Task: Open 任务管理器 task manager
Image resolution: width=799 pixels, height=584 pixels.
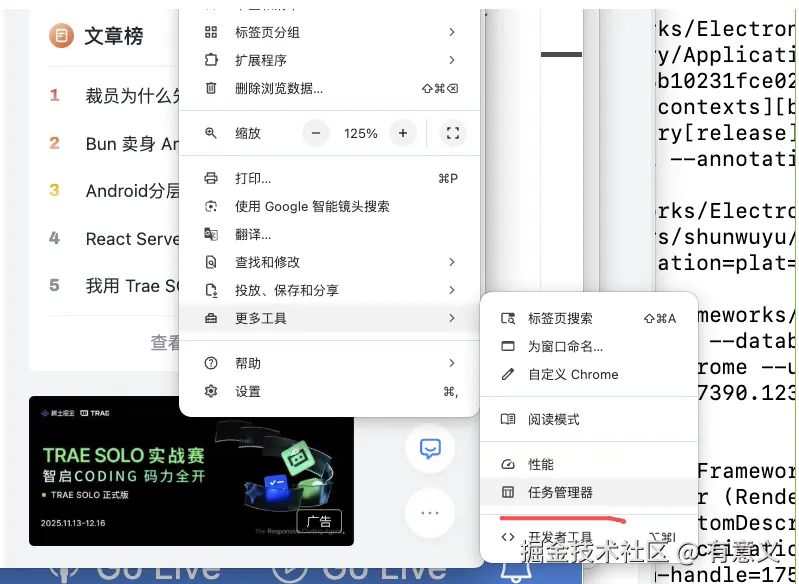Action: click(589, 492)
